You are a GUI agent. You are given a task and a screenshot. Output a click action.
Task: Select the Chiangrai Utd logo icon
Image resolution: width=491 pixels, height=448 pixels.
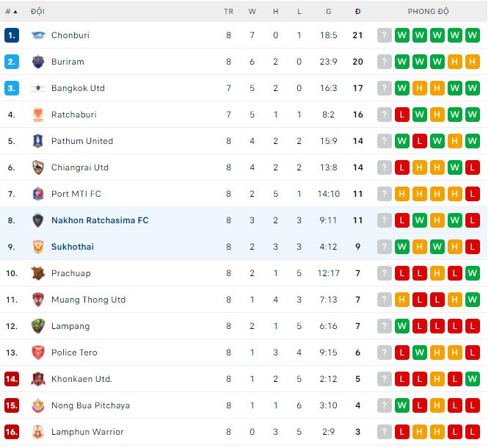tap(38, 167)
